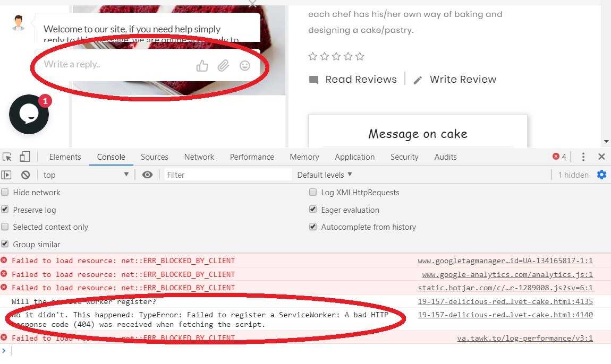Open the emoji picker in chat
The height and width of the screenshot is (364, 611).
point(245,65)
